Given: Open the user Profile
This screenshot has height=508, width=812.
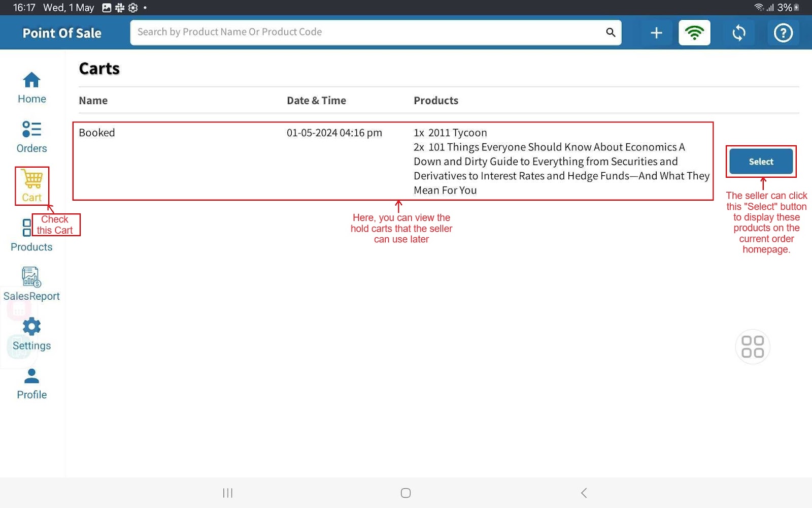Looking at the screenshot, I should click(x=31, y=384).
